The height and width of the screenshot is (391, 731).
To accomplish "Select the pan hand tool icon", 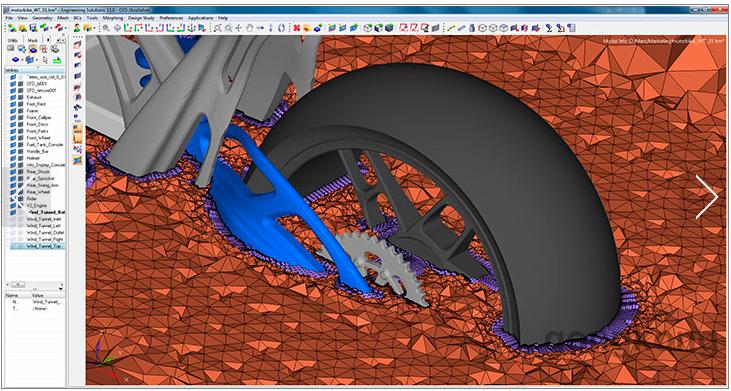I will 249,28.
